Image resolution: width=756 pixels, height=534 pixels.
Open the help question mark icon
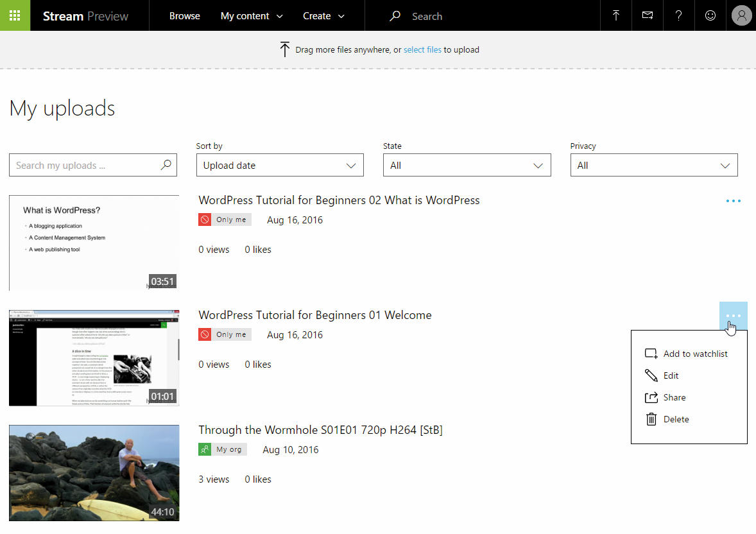pos(679,15)
